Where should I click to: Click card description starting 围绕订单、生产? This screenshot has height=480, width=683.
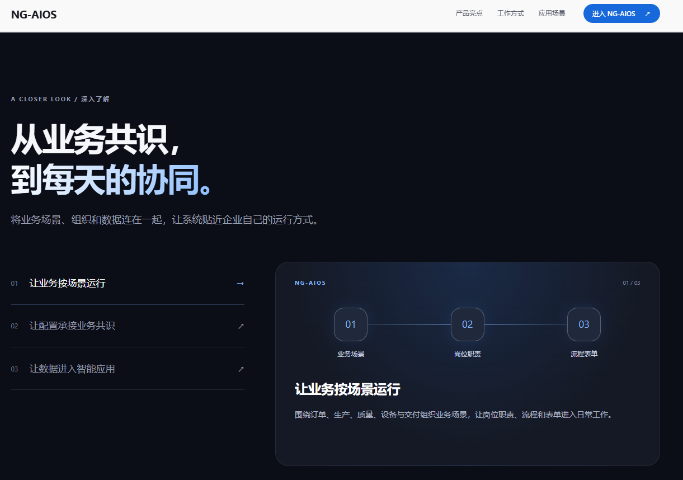pos(453,415)
